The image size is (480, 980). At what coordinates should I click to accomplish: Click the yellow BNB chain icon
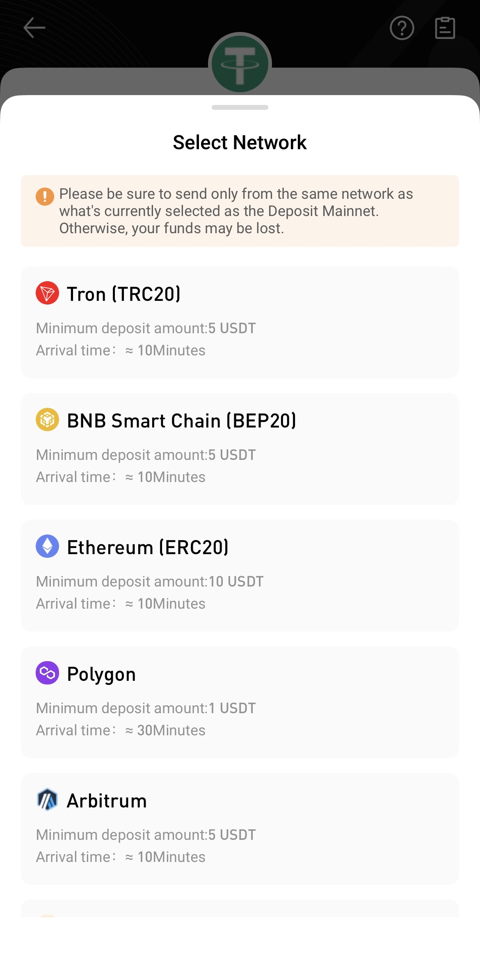coord(48,420)
